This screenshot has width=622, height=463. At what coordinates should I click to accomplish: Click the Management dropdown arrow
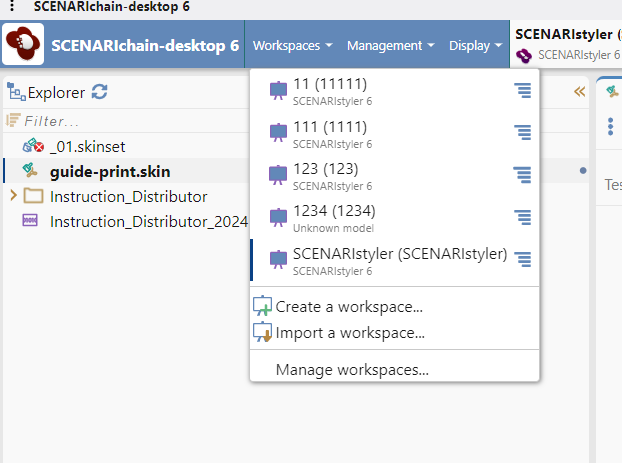click(431, 46)
